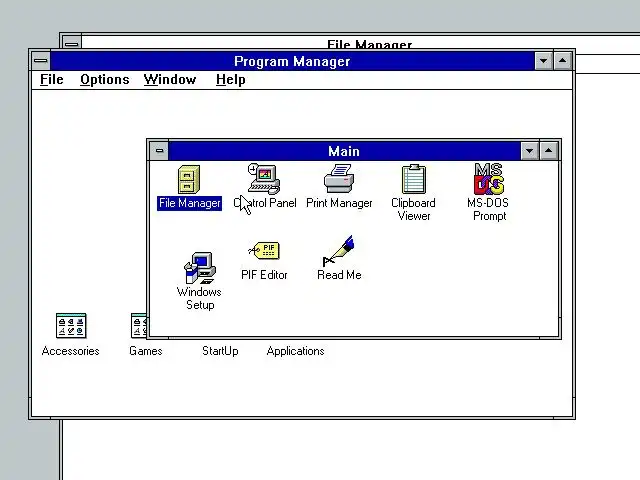Select the MS-DOS Prompt icon

pyautogui.click(x=489, y=179)
